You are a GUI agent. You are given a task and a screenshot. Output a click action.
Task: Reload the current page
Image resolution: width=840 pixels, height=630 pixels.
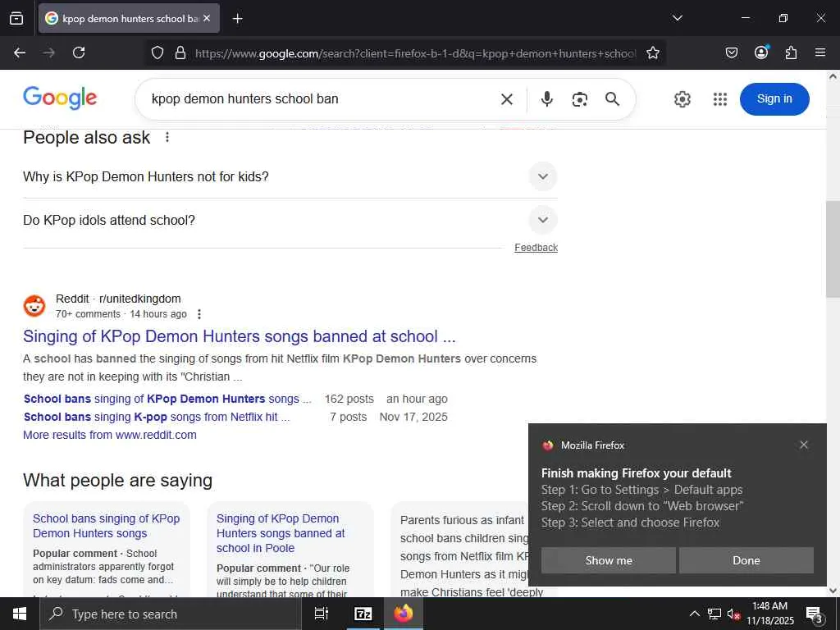(79, 52)
